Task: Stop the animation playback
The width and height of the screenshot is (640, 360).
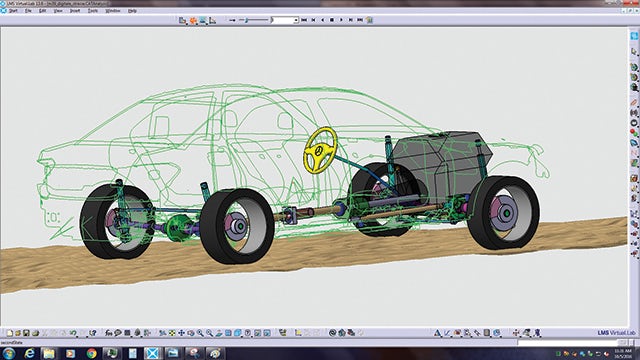Action: (332, 20)
